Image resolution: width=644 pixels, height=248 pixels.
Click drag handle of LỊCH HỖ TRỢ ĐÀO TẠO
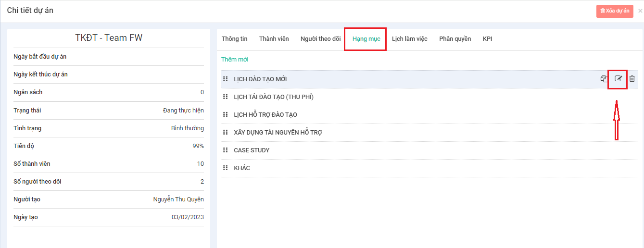[x=226, y=114]
